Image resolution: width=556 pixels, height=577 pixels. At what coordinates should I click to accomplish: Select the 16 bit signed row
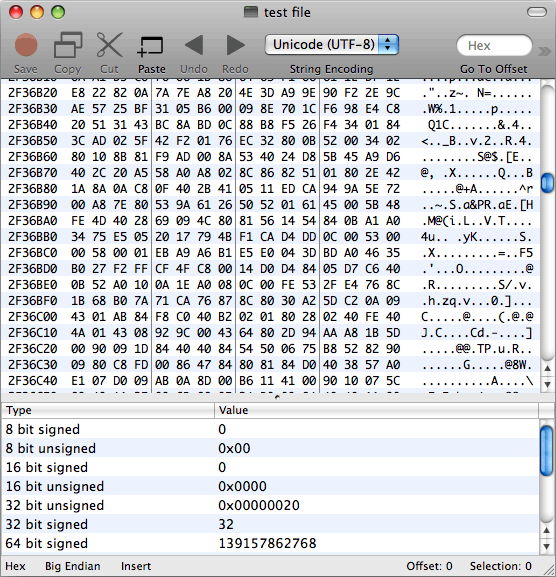(x=270, y=467)
